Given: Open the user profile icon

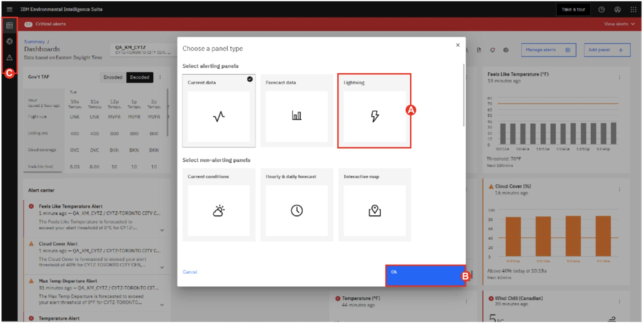Looking at the screenshot, I should point(618,10).
